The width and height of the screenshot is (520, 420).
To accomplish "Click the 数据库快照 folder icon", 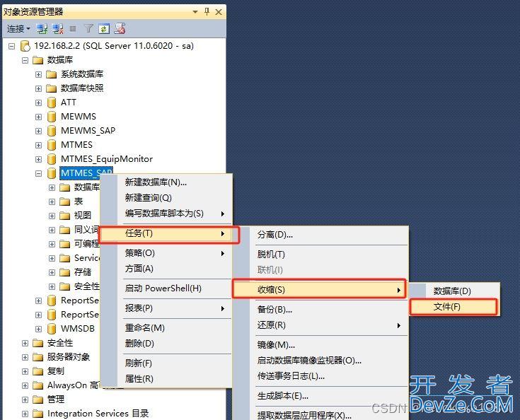I will point(52,88).
